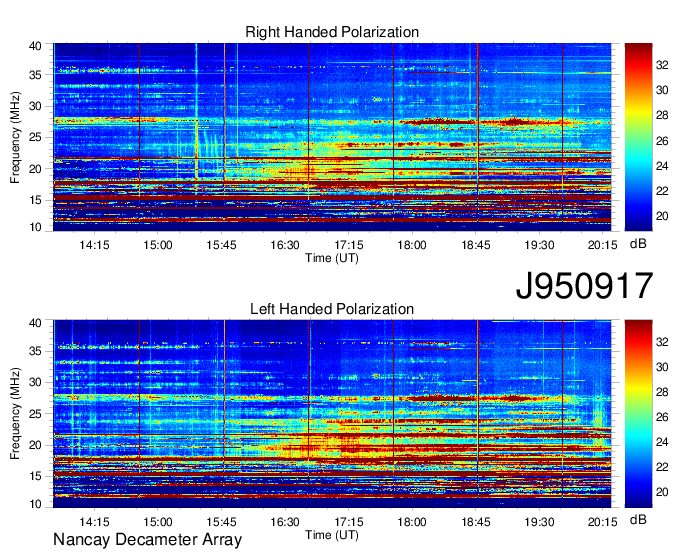Select "Frequency (MHz)" label of Left Handed plot
680x552 pixels.
15,414
